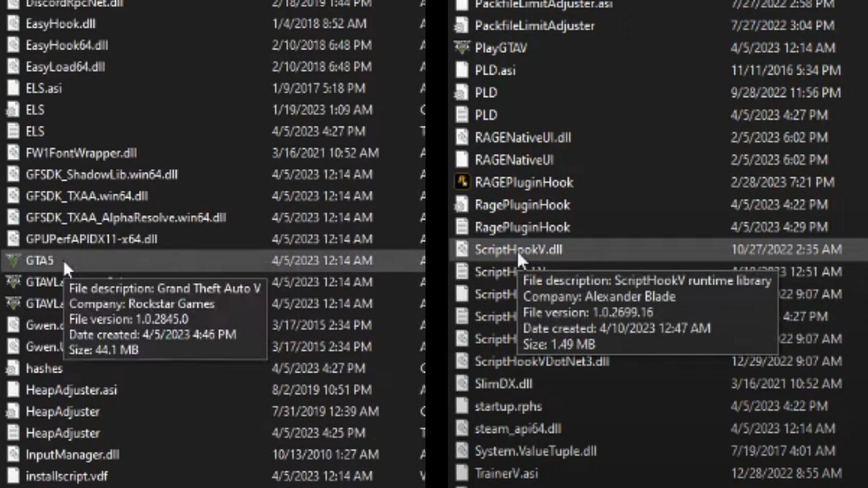This screenshot has height=488, width=868.
Task: Click the GTA5 executable icon
Action: point(14,260)
